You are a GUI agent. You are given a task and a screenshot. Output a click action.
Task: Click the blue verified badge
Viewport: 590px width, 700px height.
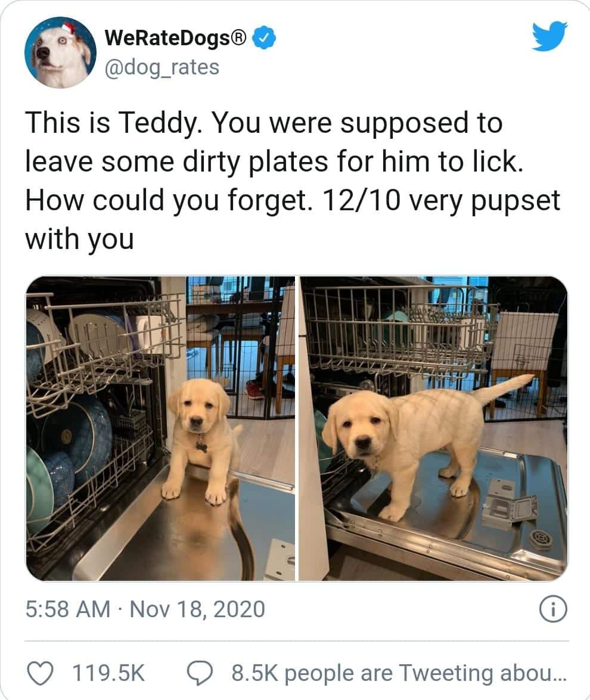265,38
